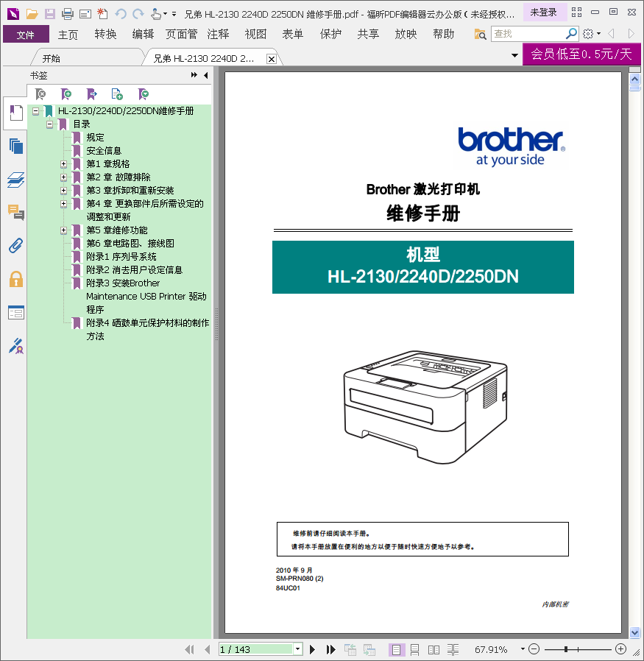Collapse the HL-2130/2240D/2250DN維修手册 root bookmark

click(x=36, y=111)
